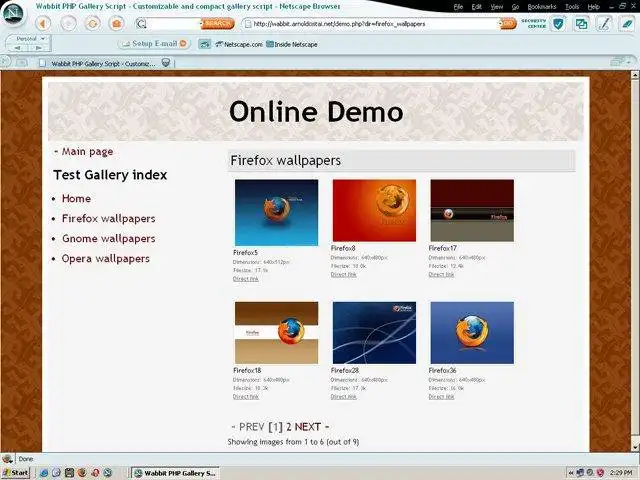The width and height of the screenshot is (640, 480).
Task: Reload the page with Reload icon
Action: click(x=93, y=24)
